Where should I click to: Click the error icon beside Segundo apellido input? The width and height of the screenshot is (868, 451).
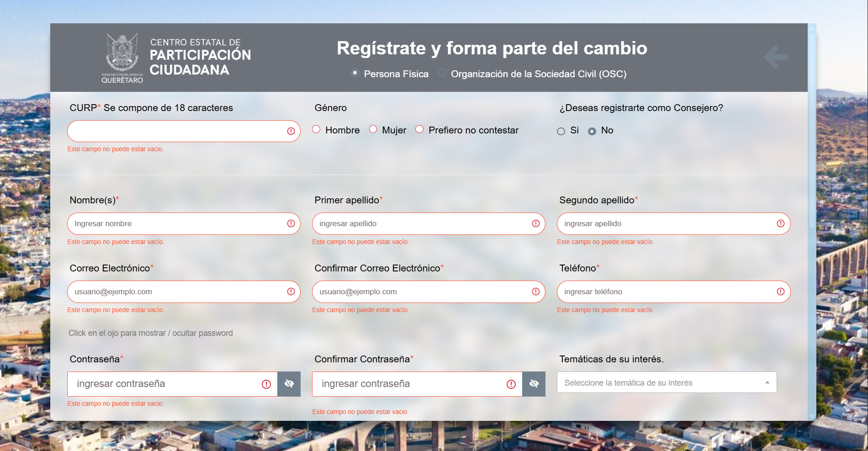point(781,223)
